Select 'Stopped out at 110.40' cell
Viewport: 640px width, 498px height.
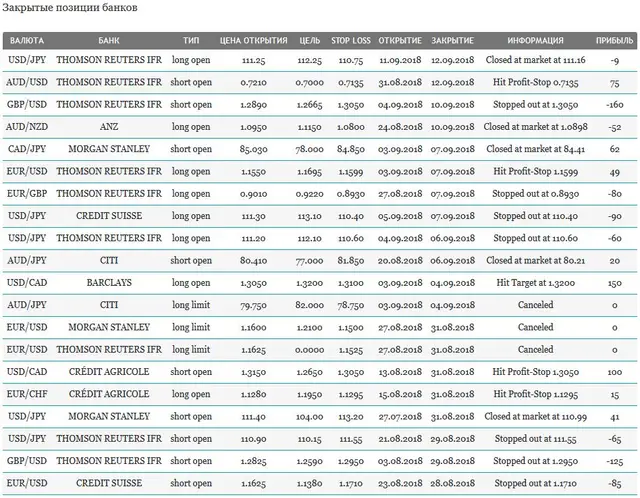pos(536,216)
